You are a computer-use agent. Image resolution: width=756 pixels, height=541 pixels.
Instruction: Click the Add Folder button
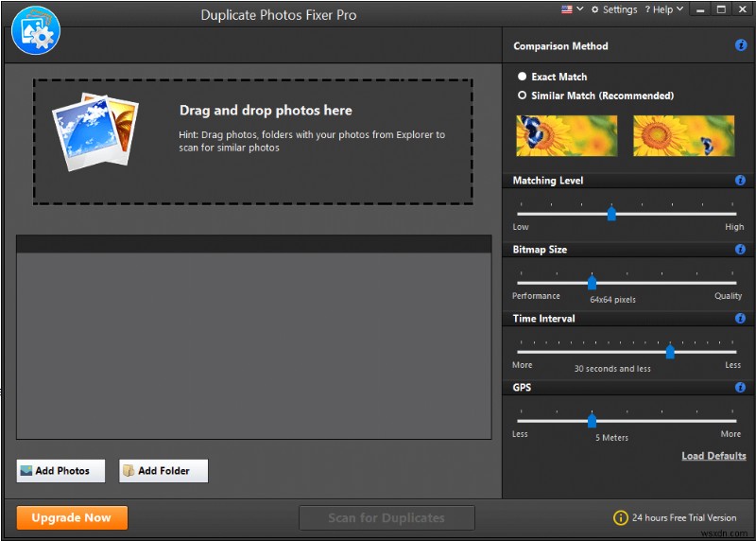(x=163, y=471)
